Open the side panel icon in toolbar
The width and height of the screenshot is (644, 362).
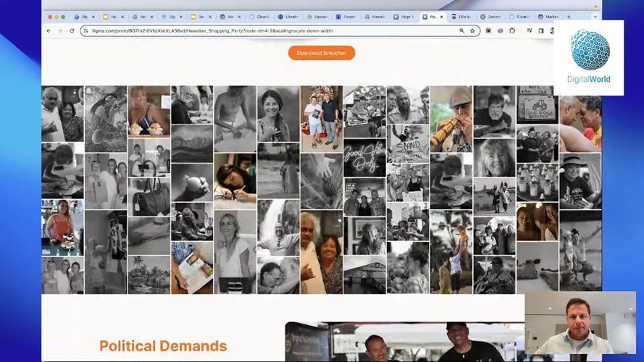pos(540,31)
